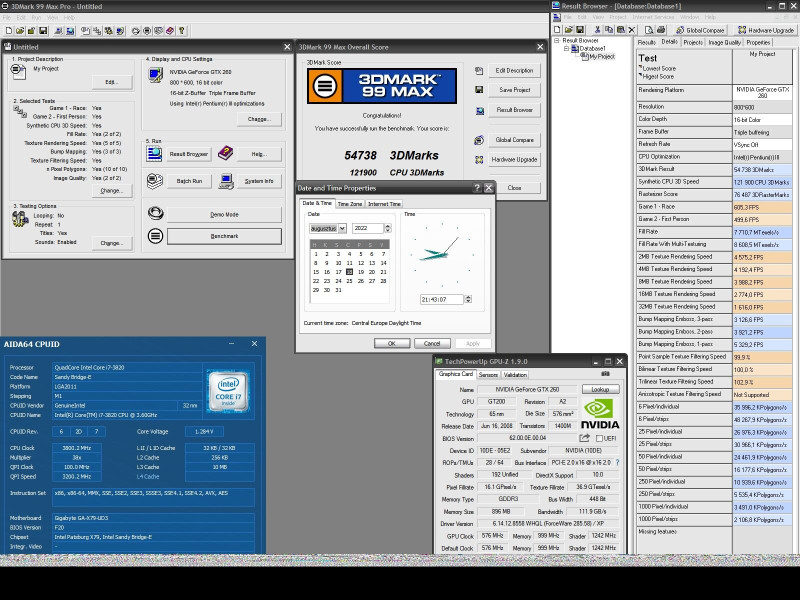Click the year spinner arrows beside 2022
The width and height of the screenshot is (800, 600).
tap(388, 228)
